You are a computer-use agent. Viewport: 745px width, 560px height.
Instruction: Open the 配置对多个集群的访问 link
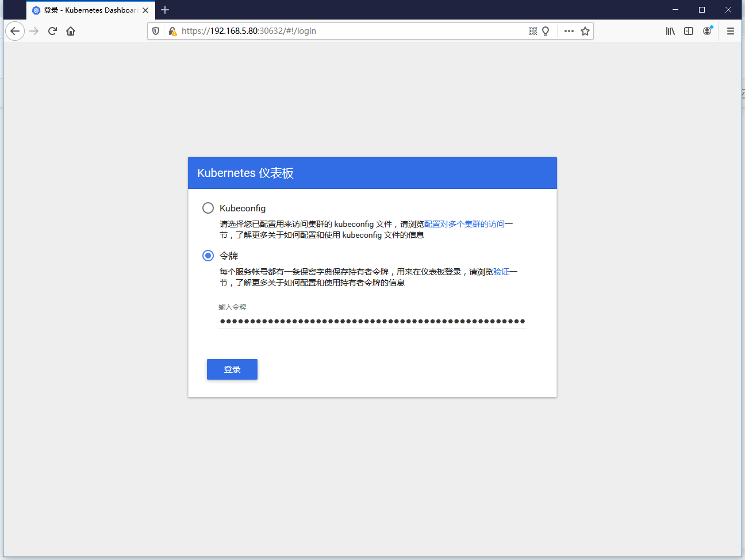[x=464, y=224]
